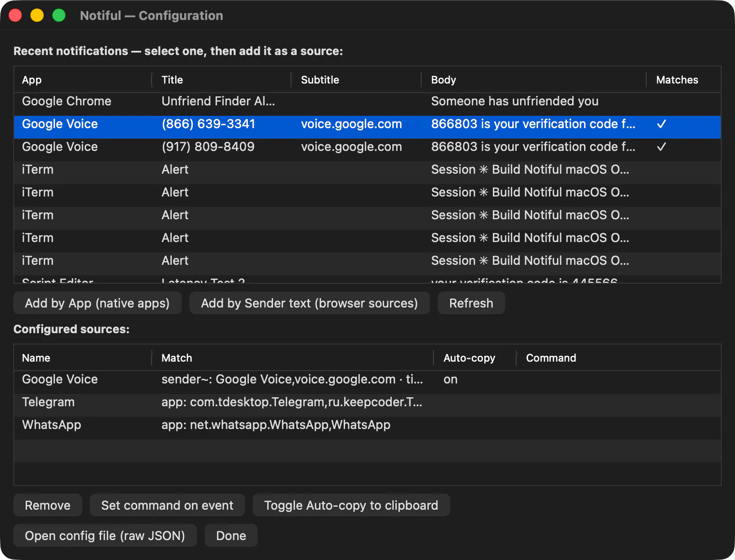
Task: Open config file (raw JSON)
Action: tap(105, 536)
